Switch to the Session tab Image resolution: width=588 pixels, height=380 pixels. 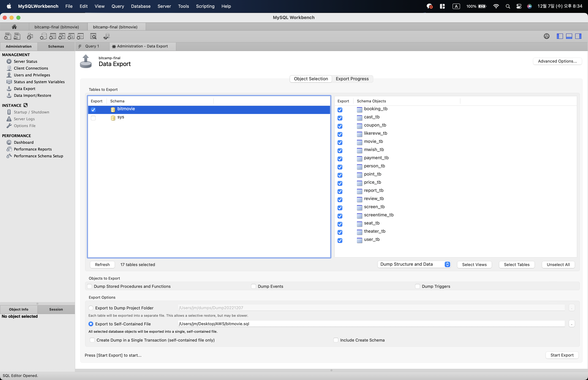(56, 309)
